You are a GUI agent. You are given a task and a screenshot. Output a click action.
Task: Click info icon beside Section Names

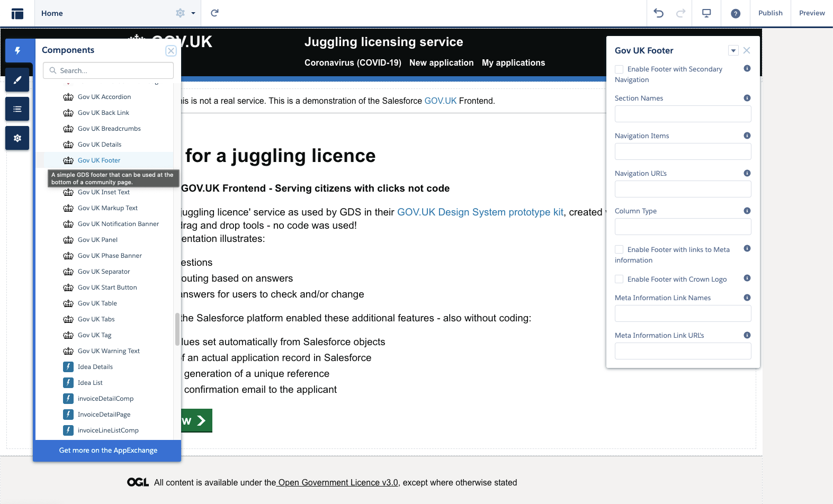pyautogui.click(x=747, y=98)
